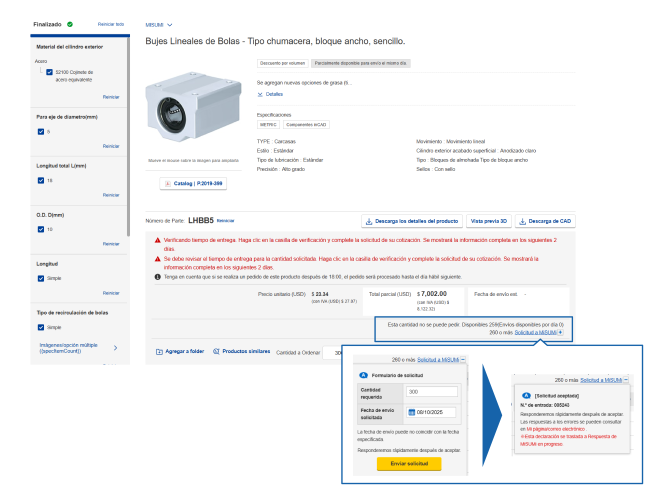Screen dimensions: 660x495
Task: Toggle the Longitud total L(mm) 15 checkbox
Action: pos(39,180)
